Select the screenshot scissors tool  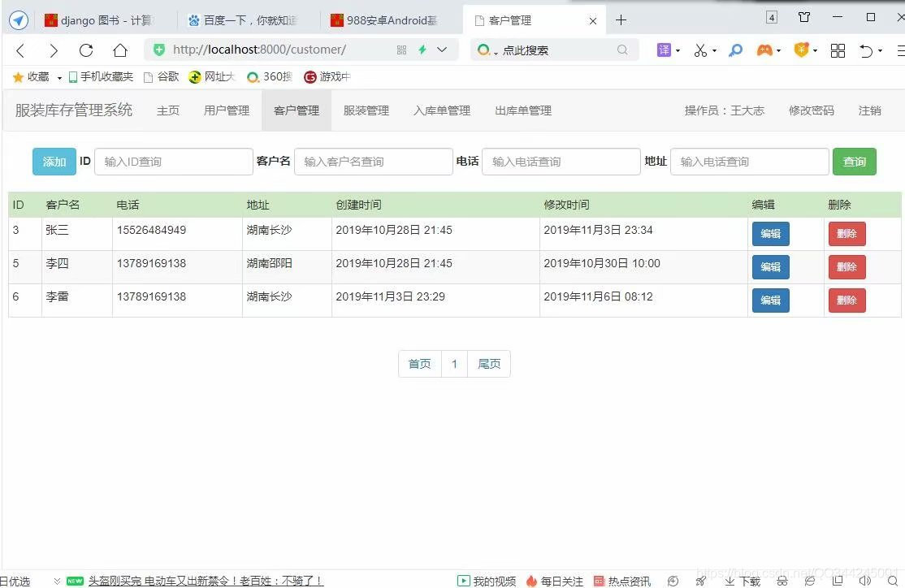pyautogui.click(x=699, y=50)
